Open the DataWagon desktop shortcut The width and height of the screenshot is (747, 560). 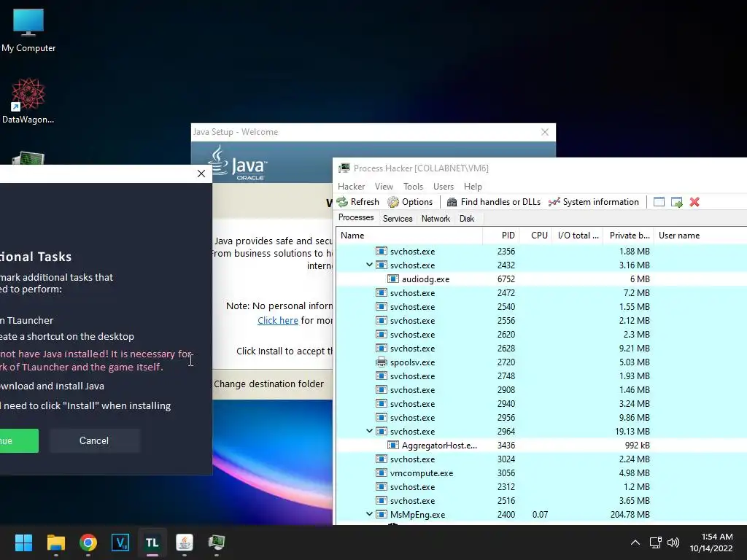[28, 101]
